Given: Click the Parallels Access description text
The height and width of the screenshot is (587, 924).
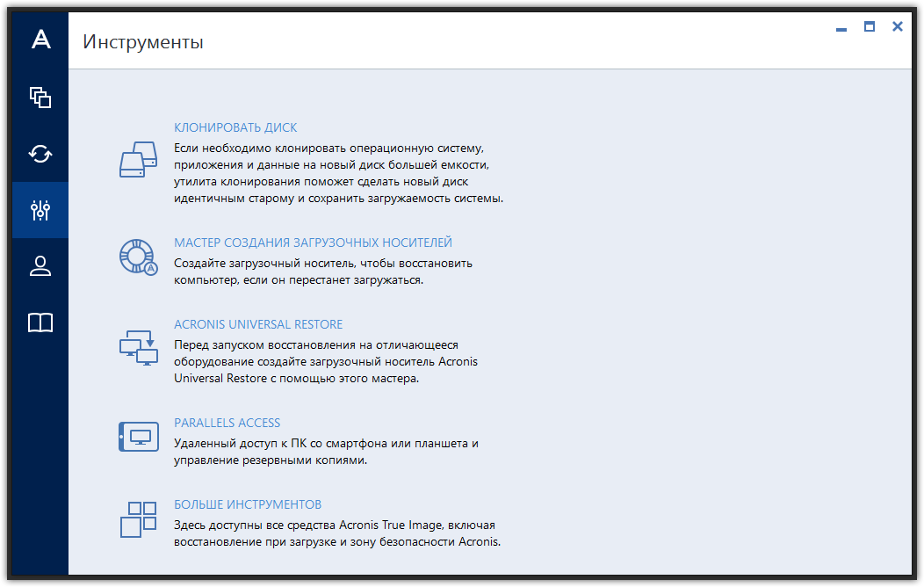Looking at the screenshot, I should (x=326, y=452).
